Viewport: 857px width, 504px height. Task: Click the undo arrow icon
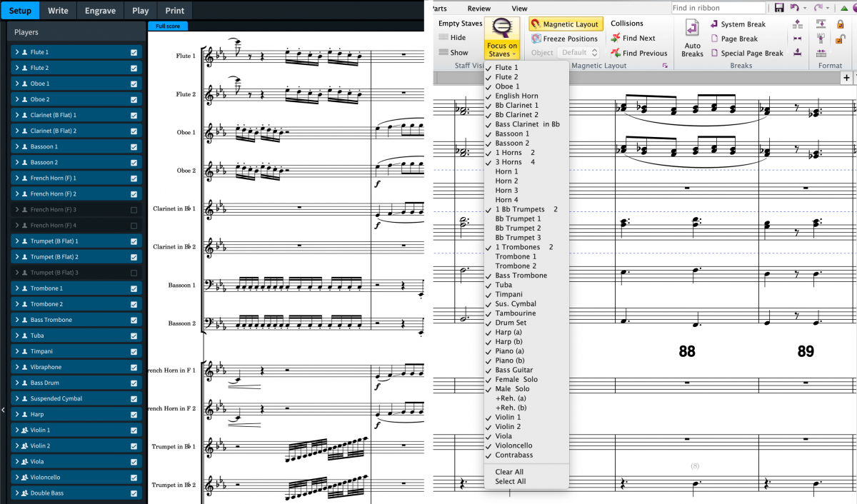795,8
